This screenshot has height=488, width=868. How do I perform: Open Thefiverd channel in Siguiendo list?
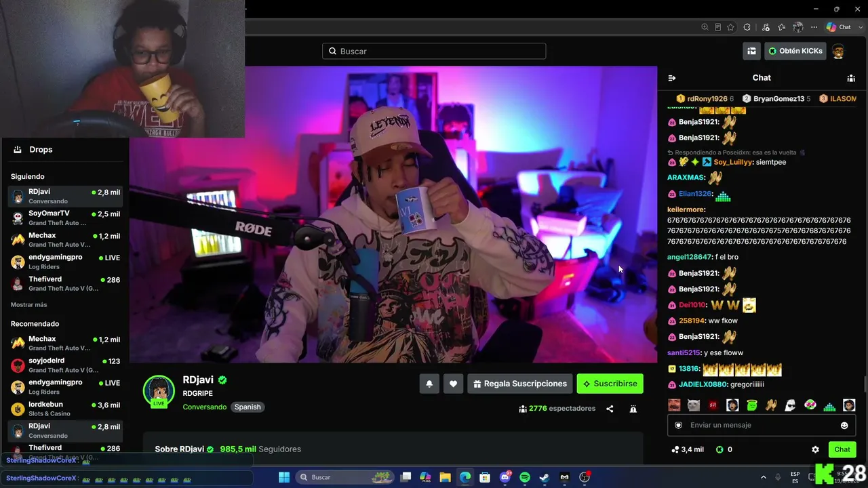pyautogui.click(x=64, y=283)
